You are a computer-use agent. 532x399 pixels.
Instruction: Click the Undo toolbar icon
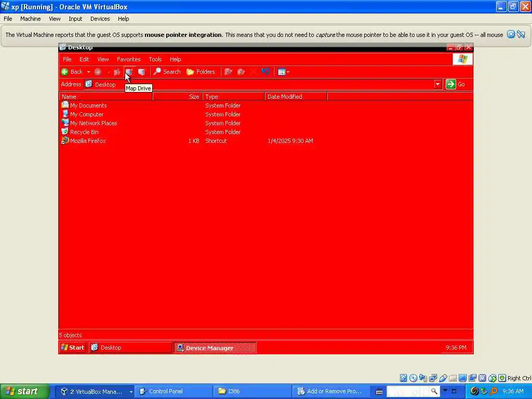[265, 72]
